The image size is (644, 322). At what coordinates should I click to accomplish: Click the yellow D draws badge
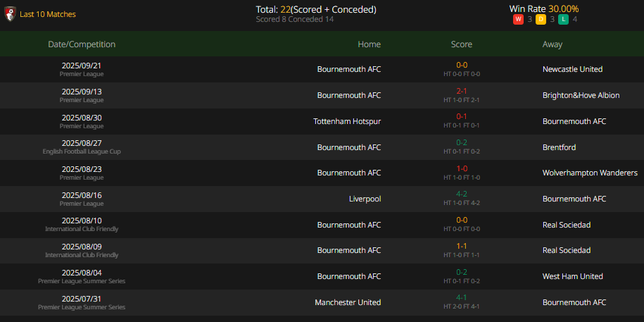click(541, 19)
